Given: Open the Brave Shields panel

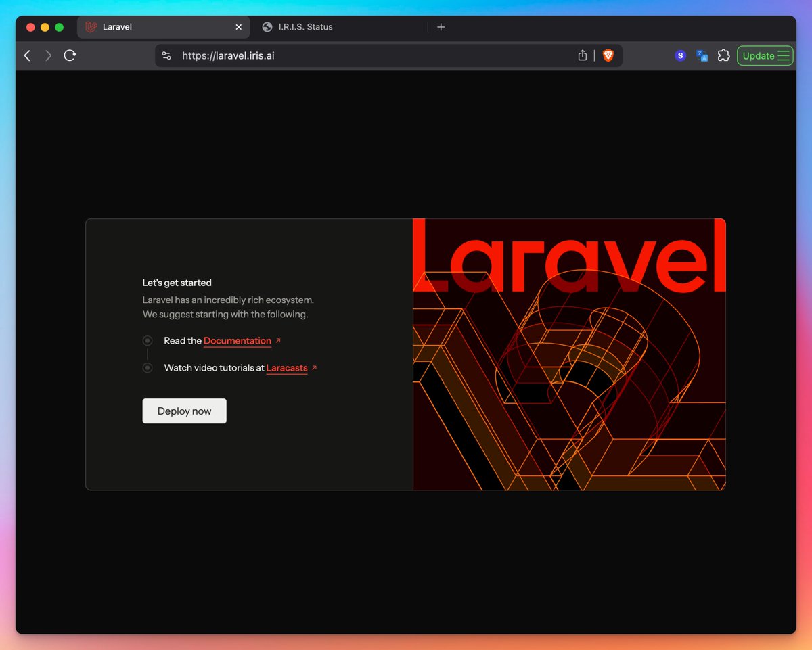Looking at the screenshot, I should [x=608, y=55].
